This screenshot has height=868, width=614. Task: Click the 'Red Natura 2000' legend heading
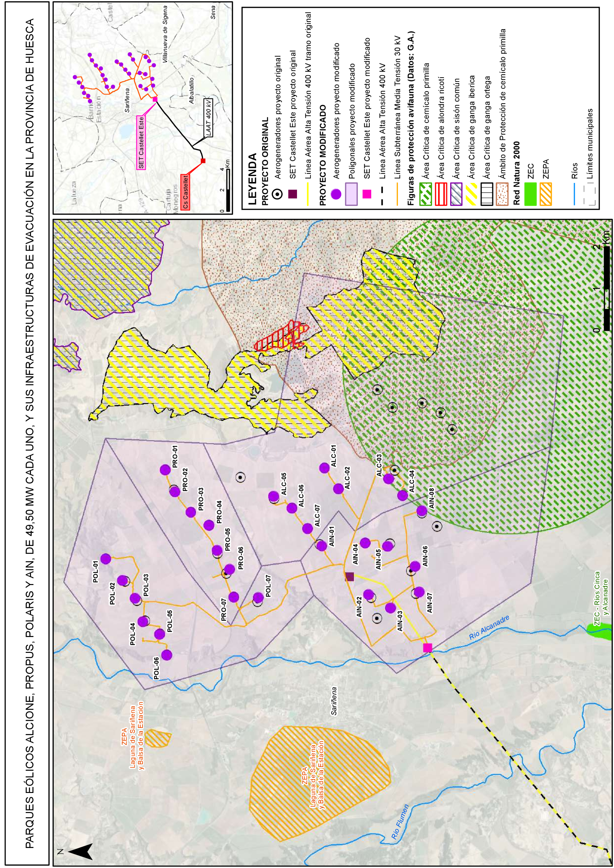coord(516,174)
